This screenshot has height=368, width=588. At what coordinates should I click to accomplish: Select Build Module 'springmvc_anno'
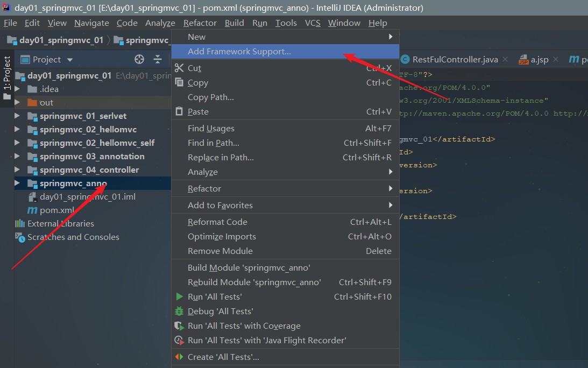pos(285,268)
